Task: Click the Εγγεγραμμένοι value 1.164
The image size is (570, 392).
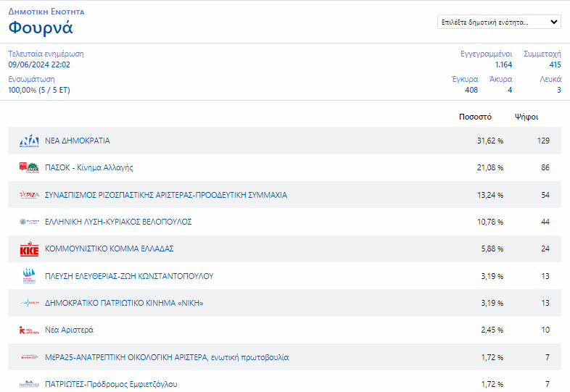Action: pos(503,64)
